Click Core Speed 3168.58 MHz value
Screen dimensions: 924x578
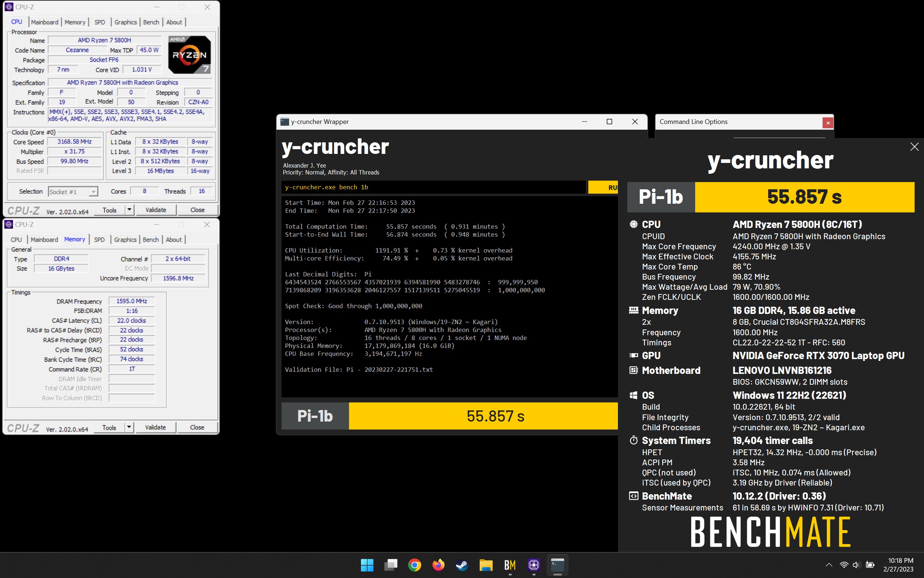74,142
